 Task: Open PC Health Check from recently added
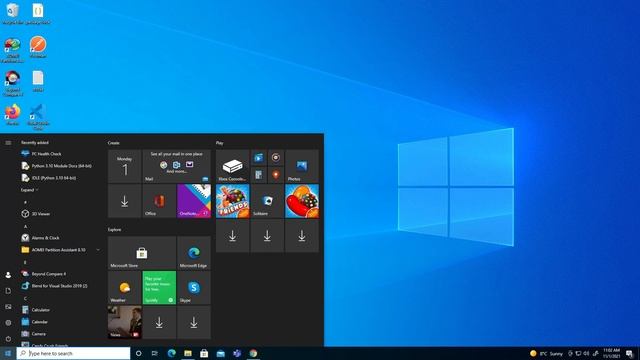click(x=46, y=154)
